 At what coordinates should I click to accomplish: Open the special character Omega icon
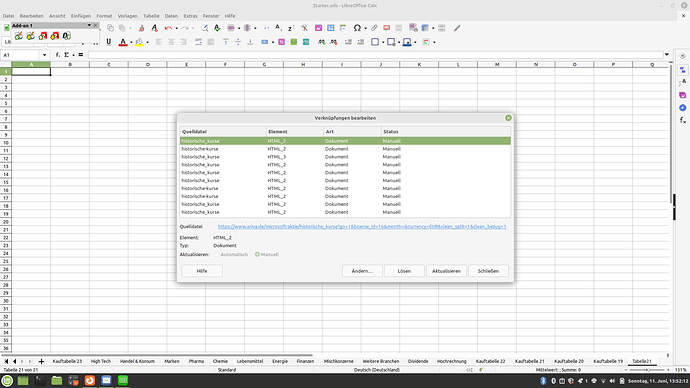(357, 28)
